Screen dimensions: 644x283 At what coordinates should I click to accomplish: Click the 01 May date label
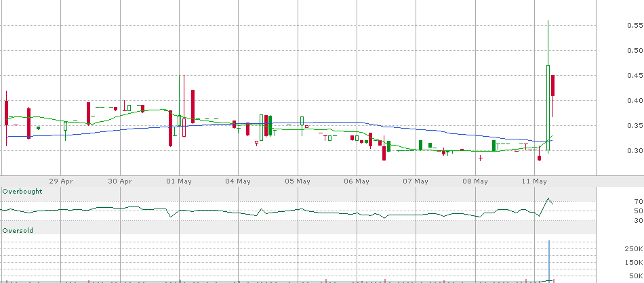click(x=180, y=181)
